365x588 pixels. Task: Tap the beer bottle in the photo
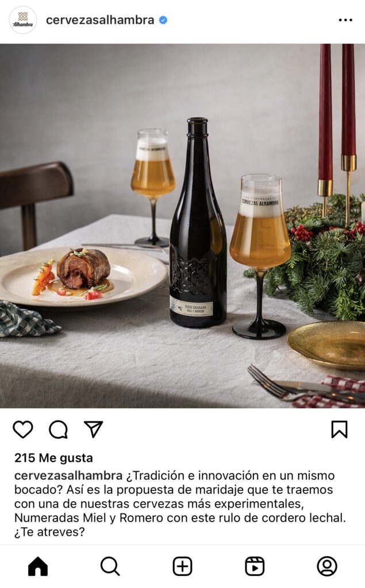(x=198, y=223)
